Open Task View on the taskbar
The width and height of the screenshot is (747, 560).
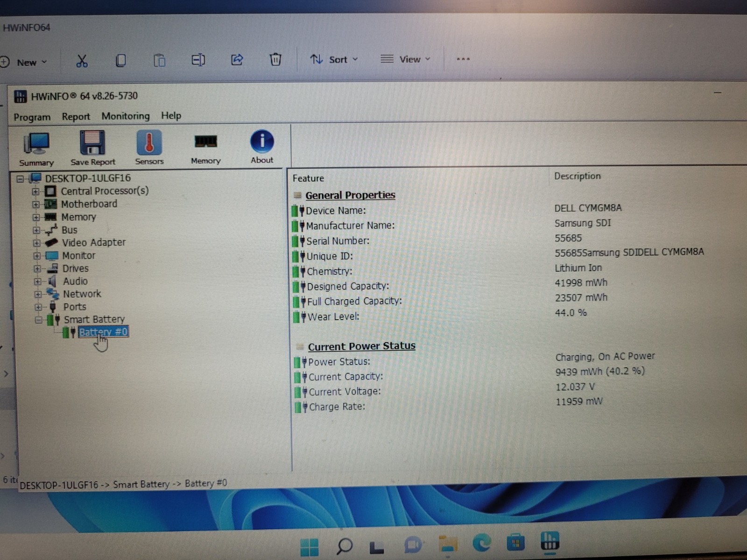(x=376, y=547)
